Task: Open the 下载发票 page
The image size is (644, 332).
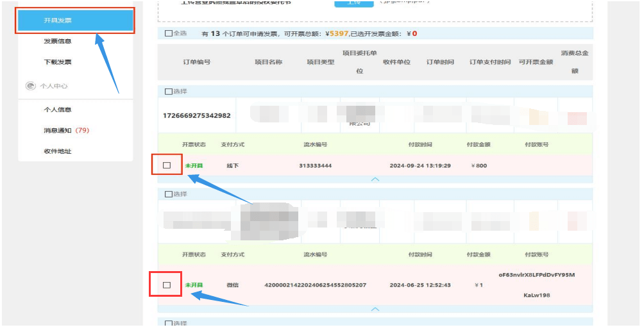Action: coord(58,62)
